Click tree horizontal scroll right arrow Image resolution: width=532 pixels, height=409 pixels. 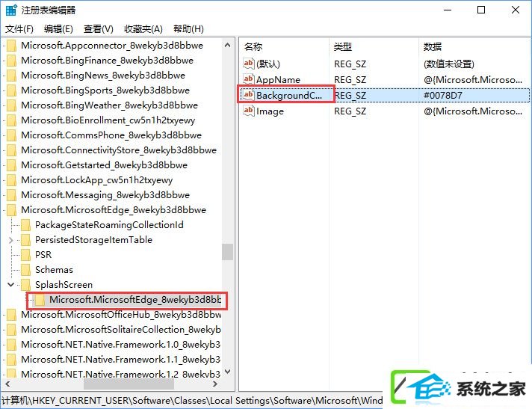pos(215,384)
